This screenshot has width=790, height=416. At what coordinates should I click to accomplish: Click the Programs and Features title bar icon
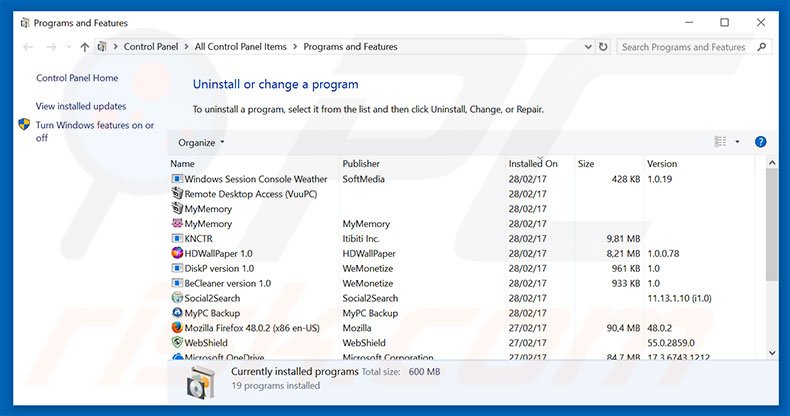pos(25,23)
